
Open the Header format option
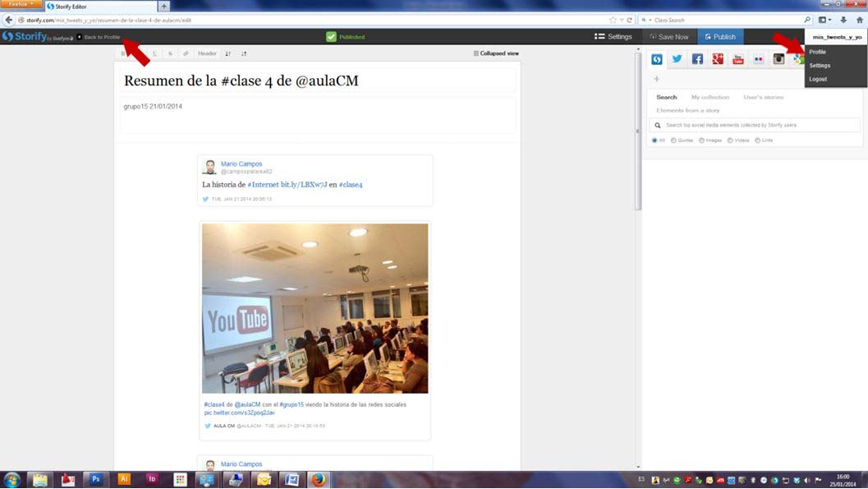(x=207, y=53)
